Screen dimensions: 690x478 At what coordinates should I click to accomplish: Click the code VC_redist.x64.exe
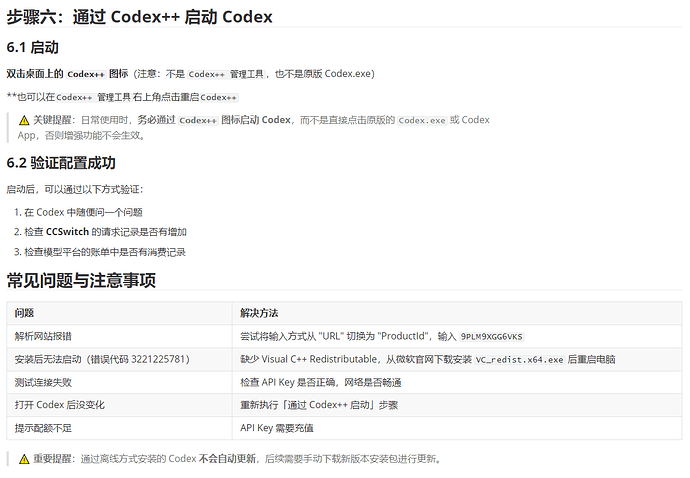[x=519, y=360]
